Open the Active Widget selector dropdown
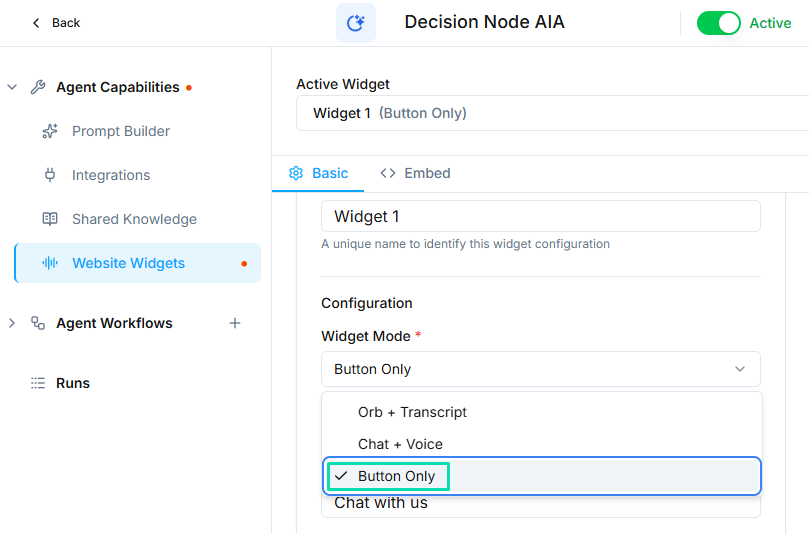 point(552,113)
